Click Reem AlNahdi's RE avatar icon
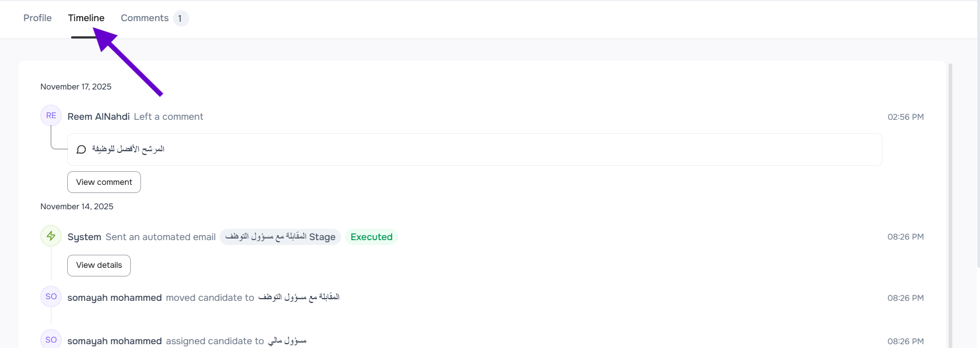980x348 pixels. [x=51, y=115]
